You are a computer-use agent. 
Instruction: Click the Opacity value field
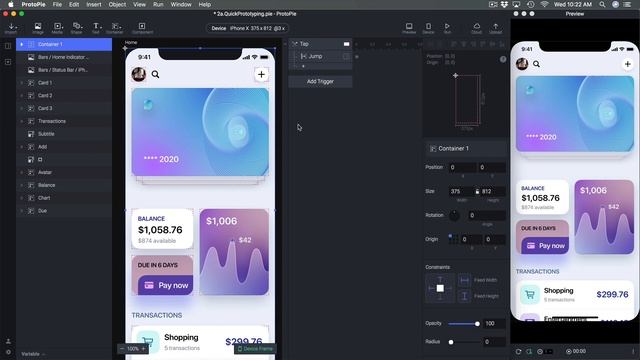[494, 323]
